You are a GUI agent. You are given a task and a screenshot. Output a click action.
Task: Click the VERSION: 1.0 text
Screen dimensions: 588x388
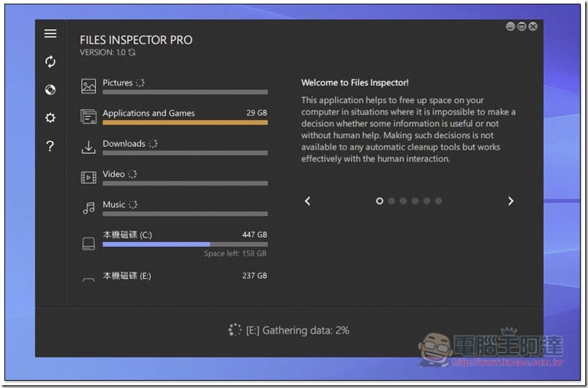[102, 53]
